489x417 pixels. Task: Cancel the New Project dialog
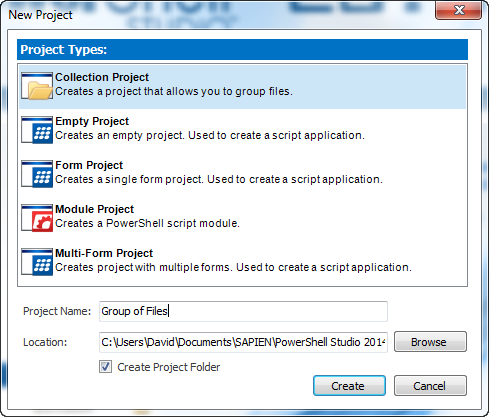pyautogui.click(x=430, y=386)
